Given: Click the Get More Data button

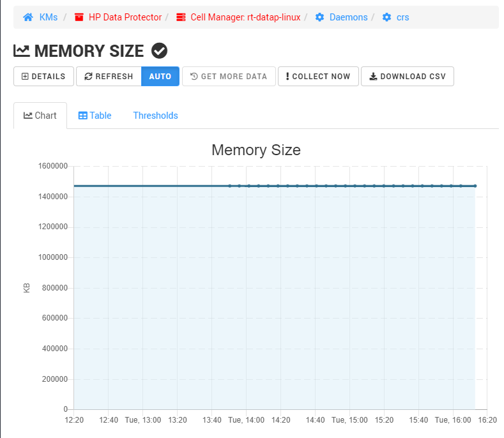Looking at the screenshot, I should (x=229, y=77).
